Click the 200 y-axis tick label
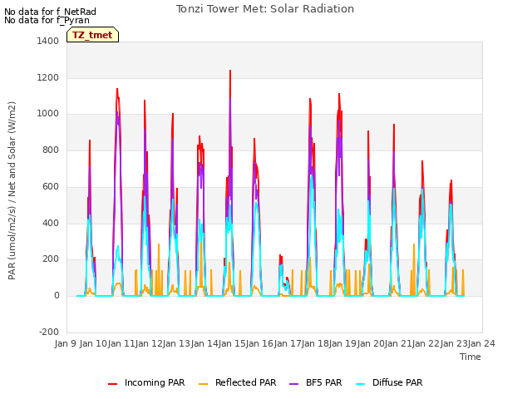The image size is (532, 399). (51, 259)
